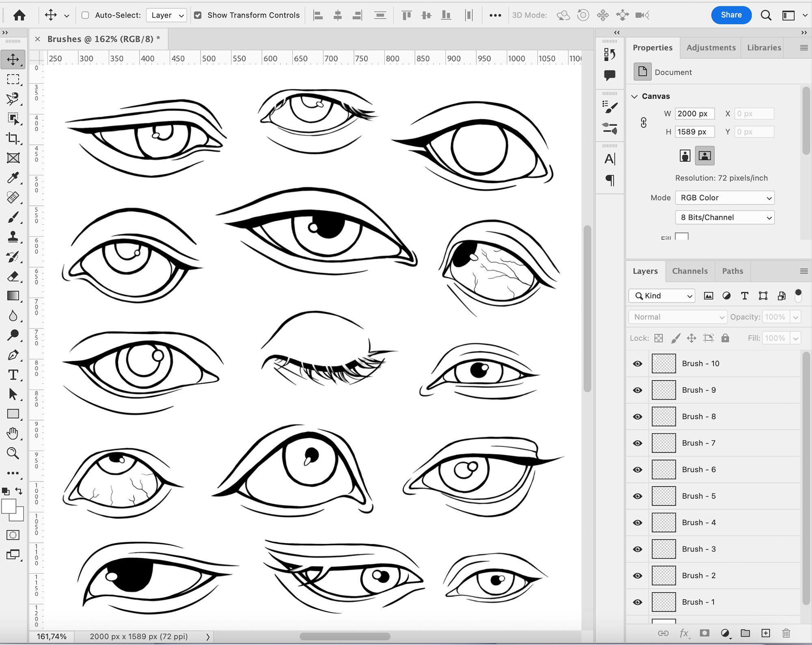
Task: Open the Adjustments tab
Action: [x=710, y=47]
